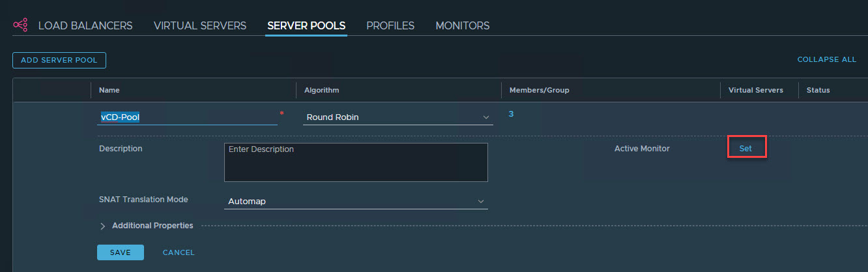Click the members count link showing 3

click(x=511, y=114)
